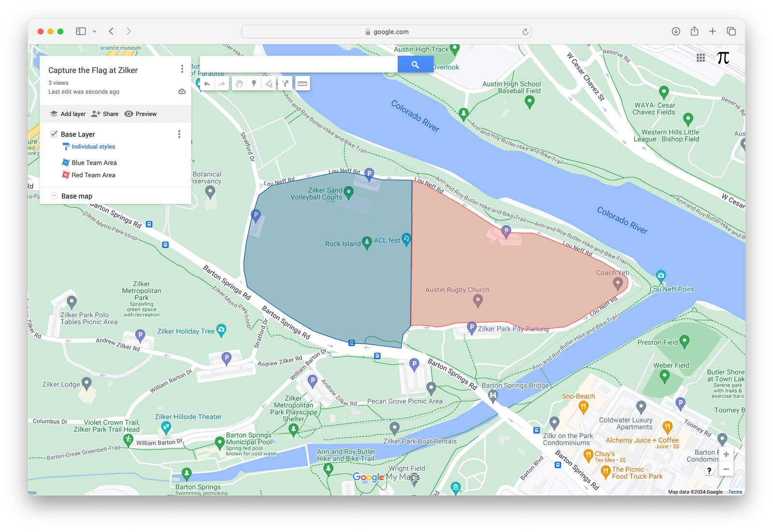The height and width of the screenshot is (532, 773).
Task: Click the Weber Field green marker
Action: (x=665, y=377)
